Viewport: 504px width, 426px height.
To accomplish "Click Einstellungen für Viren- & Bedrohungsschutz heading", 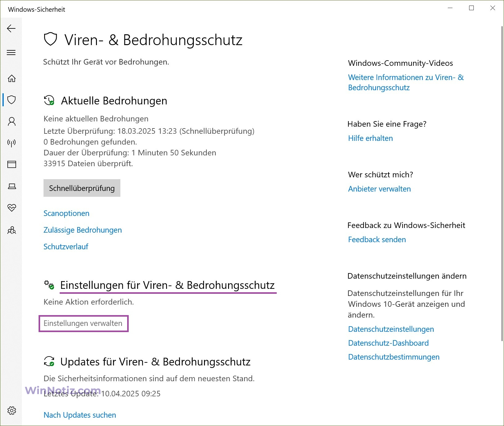I will click(x=167, y=285).
